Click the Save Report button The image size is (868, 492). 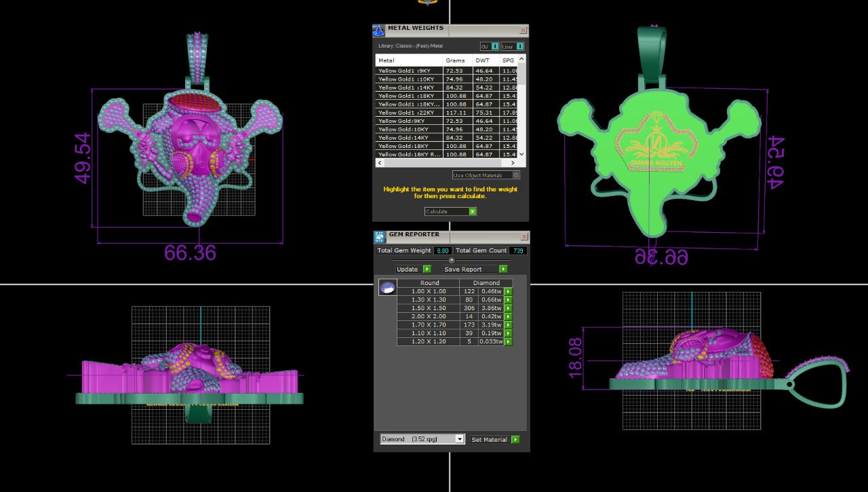pos(475,269)
